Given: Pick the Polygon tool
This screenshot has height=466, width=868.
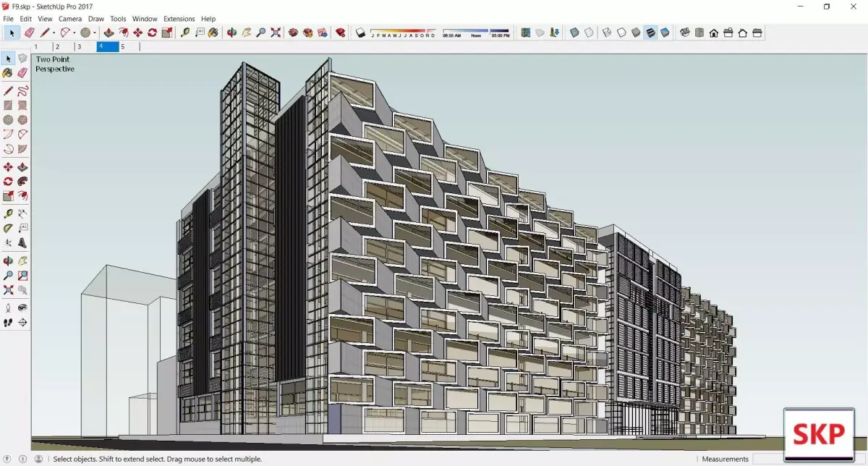Looking at the screenshot, I should tap(22, 119).
